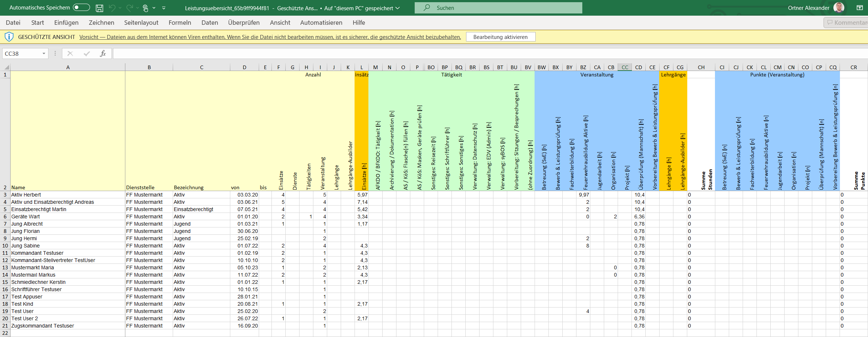868x337 pixels.
Task: Switch to the Einfügen ribbon tab
Action: (66, 23)
